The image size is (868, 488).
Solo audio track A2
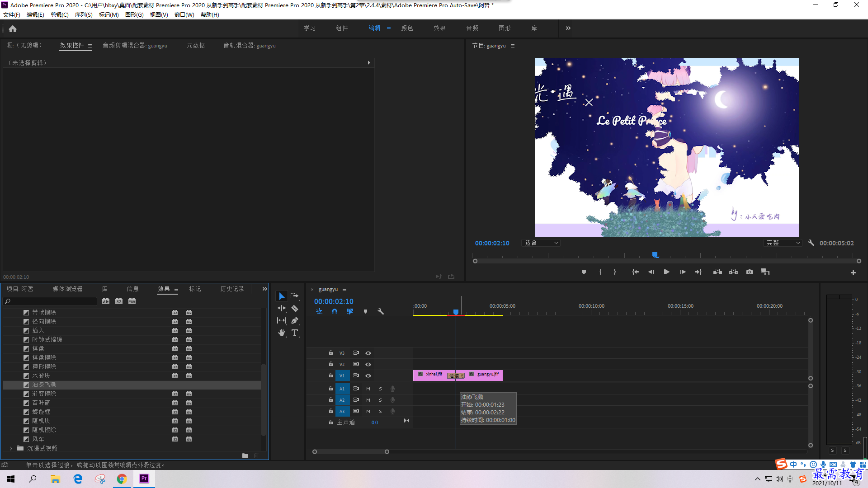[380, 400]
